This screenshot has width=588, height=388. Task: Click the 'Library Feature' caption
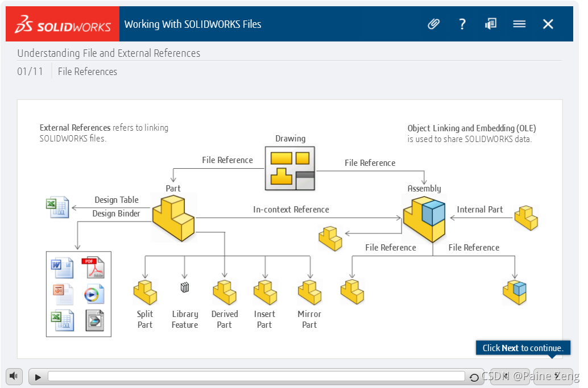185,319
